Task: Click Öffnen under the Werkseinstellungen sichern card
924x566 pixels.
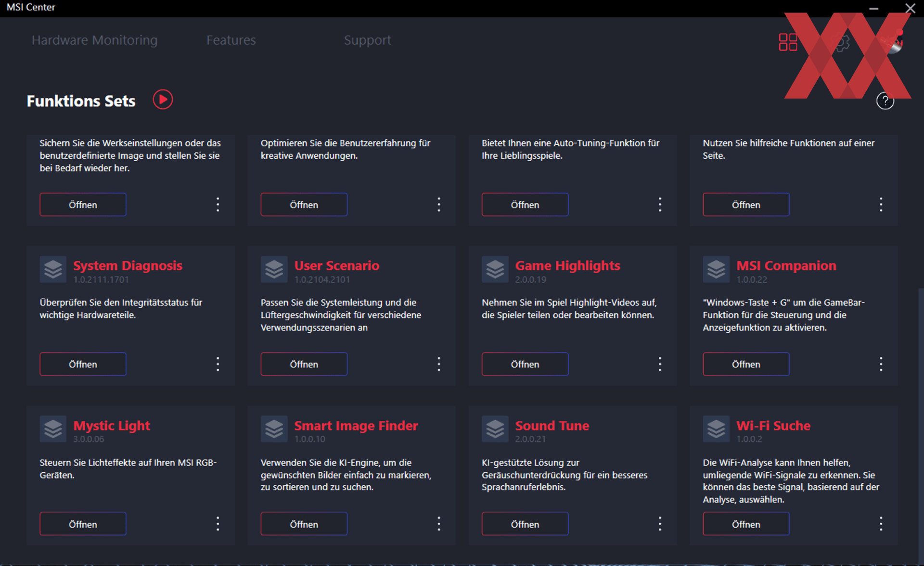Action: click(83, 204)
